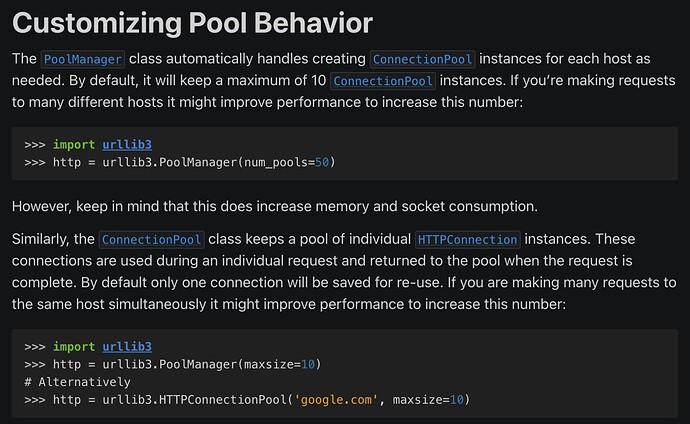Click ConnectionPool link after "handles creating"

[422, 59]
